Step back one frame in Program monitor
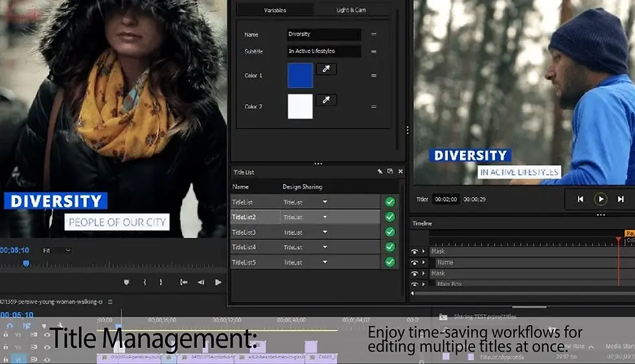This screenshot has height=364, width=635. click(201, 282)
